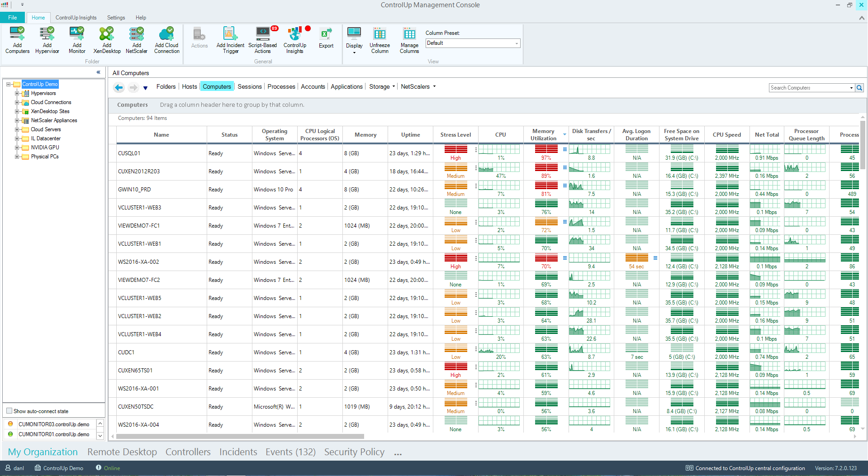Open the quick access toolbar dropdown
Viewport: 868px width, 476px height.
[22, 5]
